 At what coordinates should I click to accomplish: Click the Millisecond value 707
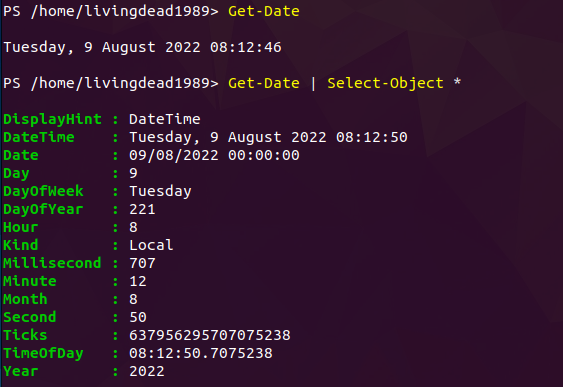pyautogui.click(x=142, y=263)
